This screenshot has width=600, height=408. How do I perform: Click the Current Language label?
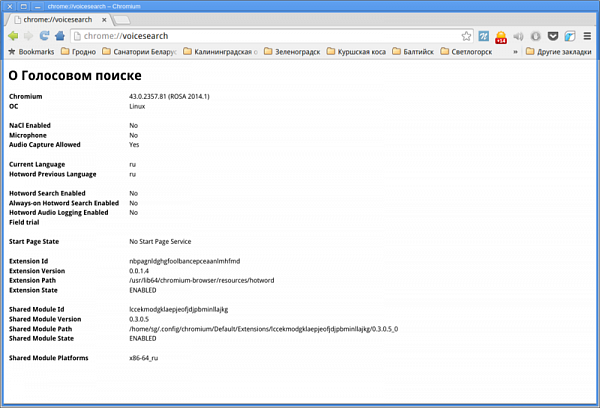37,164
